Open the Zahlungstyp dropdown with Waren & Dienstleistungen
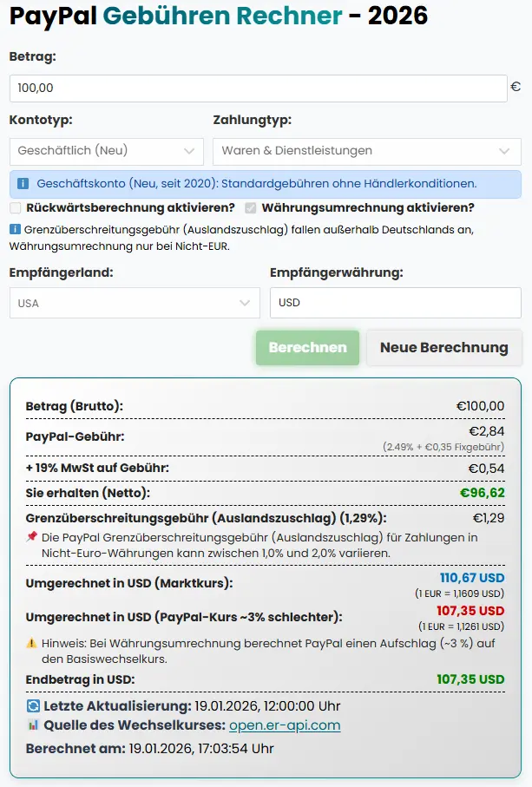 pyautogui.click(x=365, y=151)
